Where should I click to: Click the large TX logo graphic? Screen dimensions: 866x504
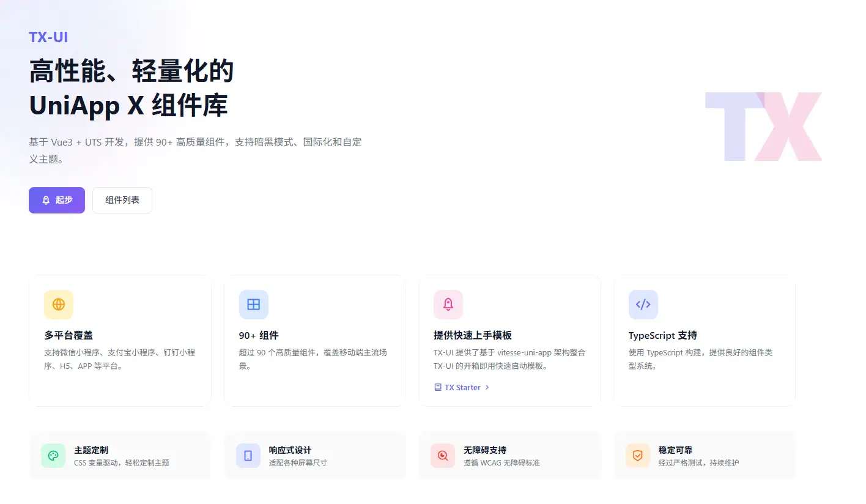[763, 127]
